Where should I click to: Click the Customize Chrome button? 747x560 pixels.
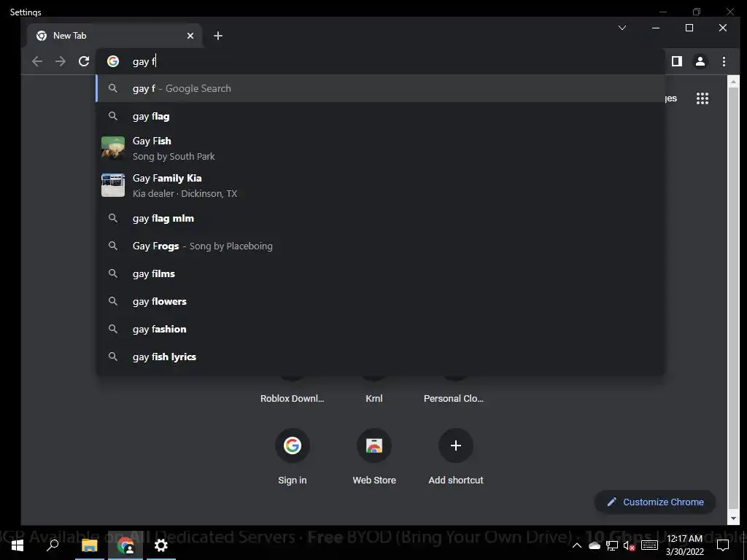[655, 502]
